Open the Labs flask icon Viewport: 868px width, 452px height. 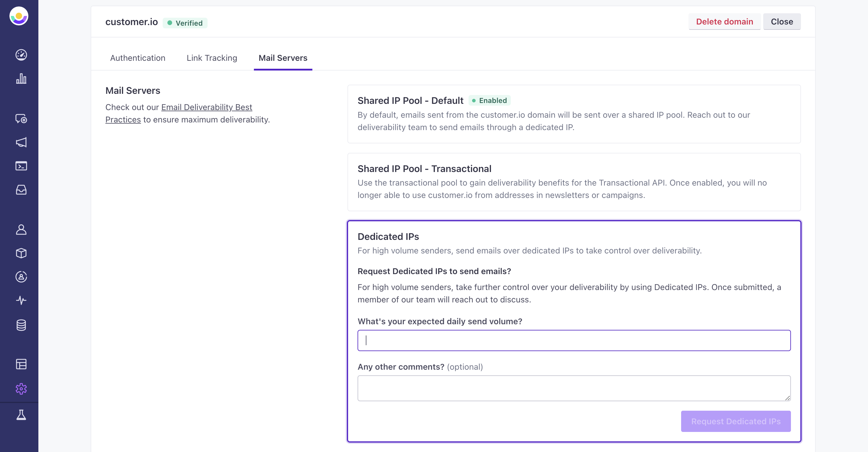(21, 415)
